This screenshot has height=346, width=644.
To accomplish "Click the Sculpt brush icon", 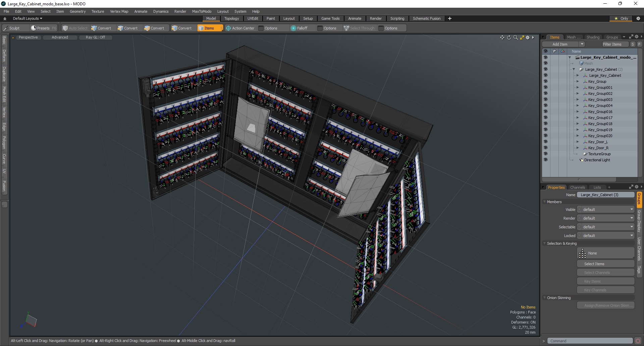I will [x=5, y=28].
